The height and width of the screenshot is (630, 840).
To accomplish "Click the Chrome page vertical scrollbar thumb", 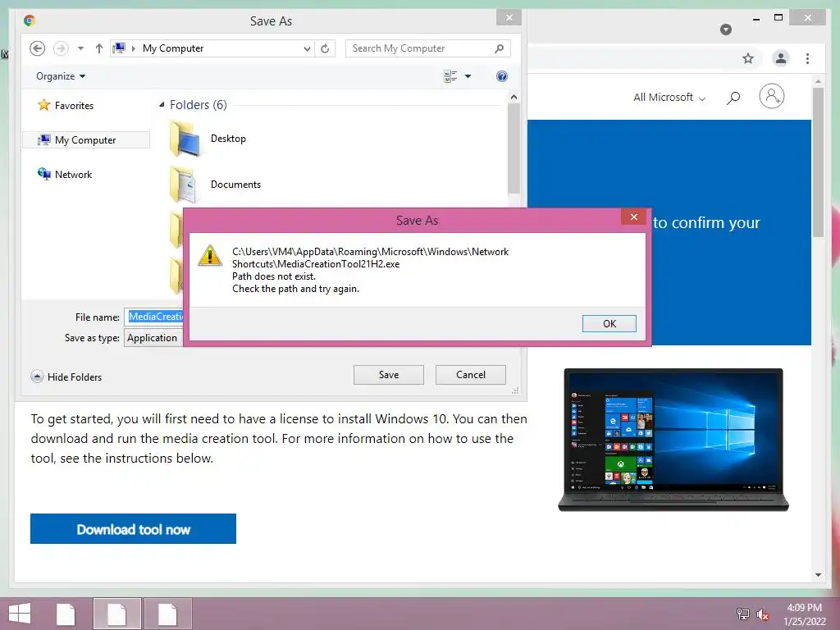I will [x=818, y=162].
